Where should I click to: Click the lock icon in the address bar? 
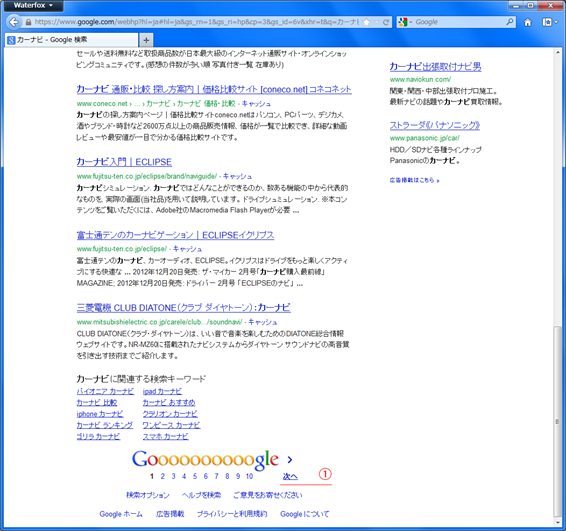point(28,22)
